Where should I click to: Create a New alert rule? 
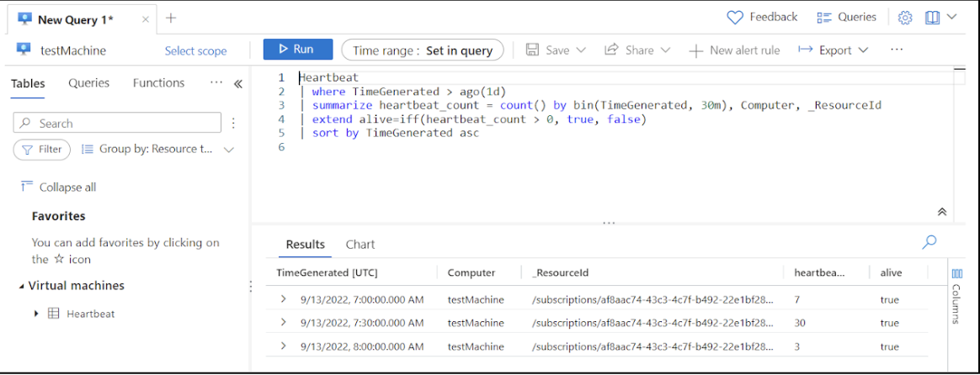(x=734, y=50)
